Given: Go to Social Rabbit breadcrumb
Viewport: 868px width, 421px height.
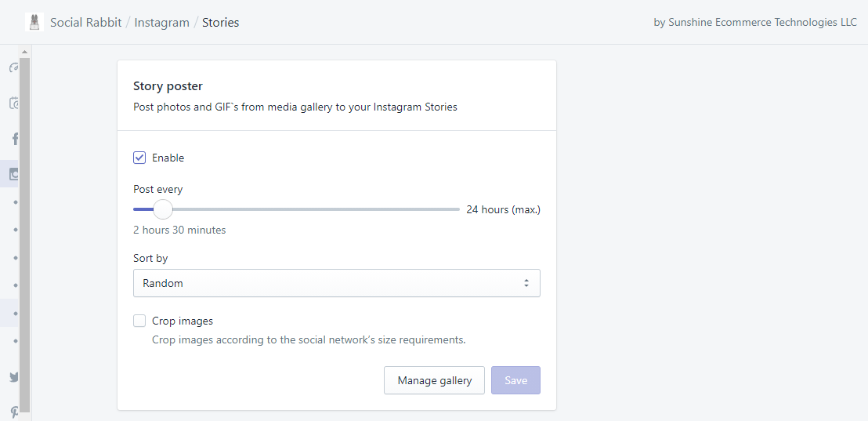Looking at the screenshot, I should pyautogui.click(x=85, y=23).
